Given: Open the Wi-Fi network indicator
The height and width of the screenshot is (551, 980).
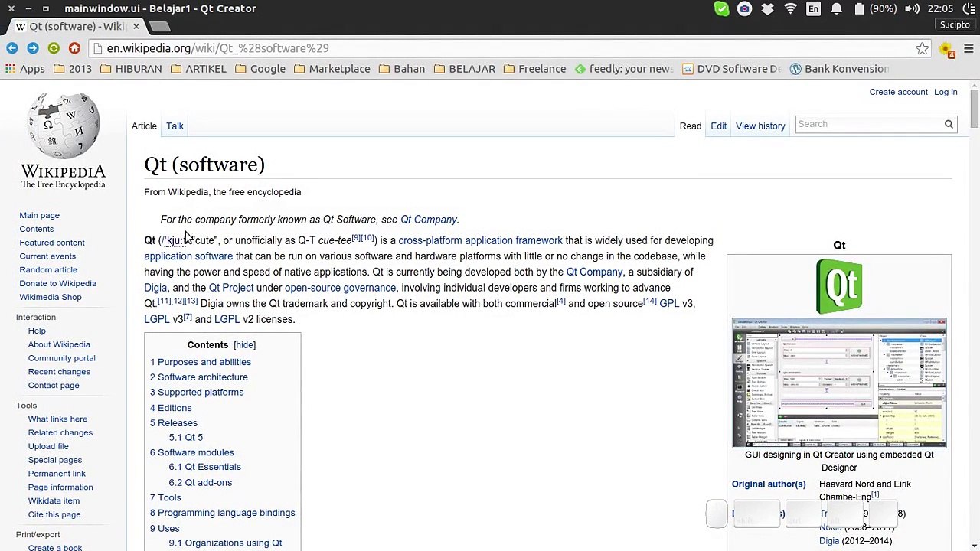Looking at the screenshot, I should pyautogui.click(x=790, y=8).
